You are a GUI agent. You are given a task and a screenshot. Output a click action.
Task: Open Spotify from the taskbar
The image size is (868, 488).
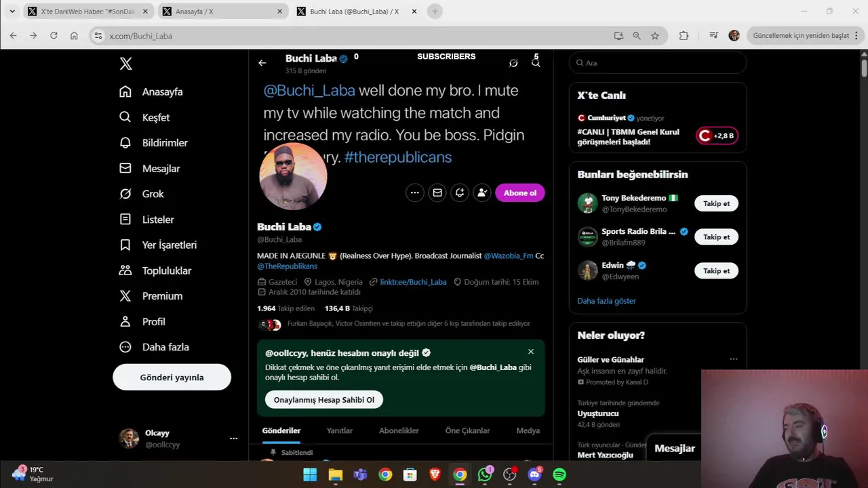tap(559, 474)
